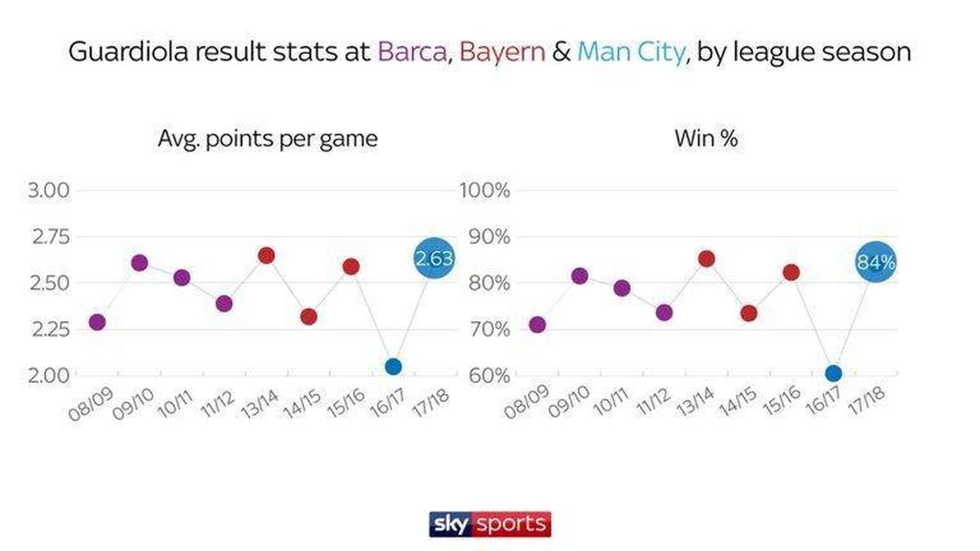Select the 08/09 point in points-per-game chart
This screenshot has width=980, height=551.
[97, 322]
